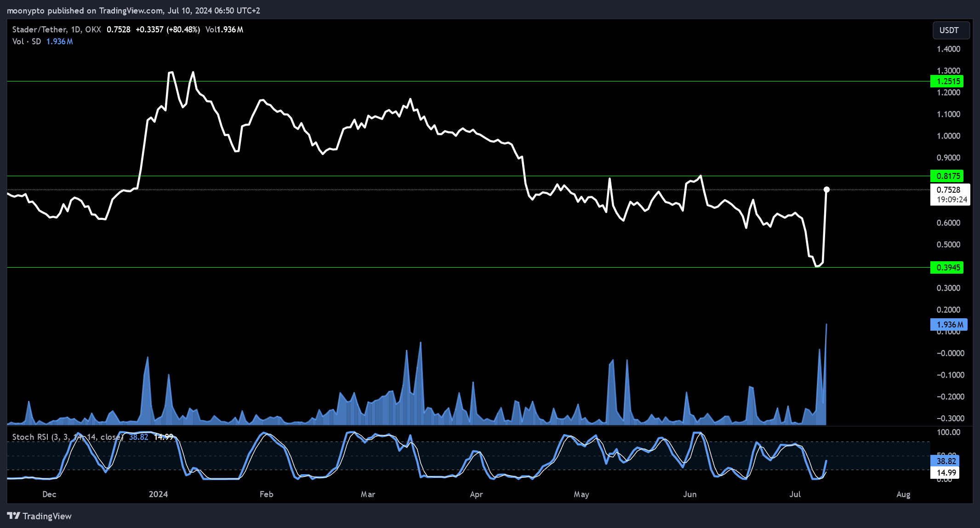Click the Vol1.936 M text in the header
Screen dimensions: 980x528
[224, 29]
